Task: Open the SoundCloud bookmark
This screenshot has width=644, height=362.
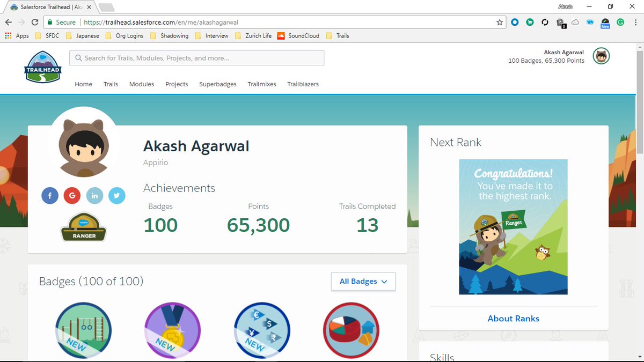Action: click(x=298, y=36)
